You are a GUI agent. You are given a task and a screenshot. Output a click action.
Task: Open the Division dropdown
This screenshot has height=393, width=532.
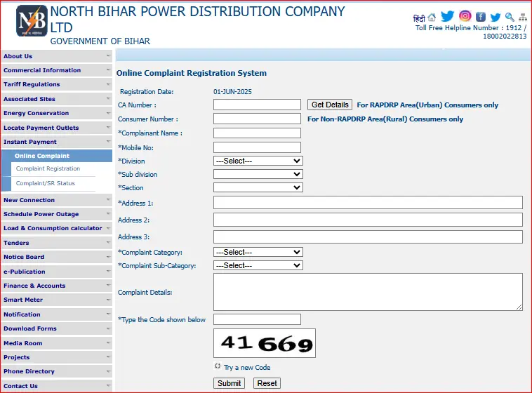point(258,161)
